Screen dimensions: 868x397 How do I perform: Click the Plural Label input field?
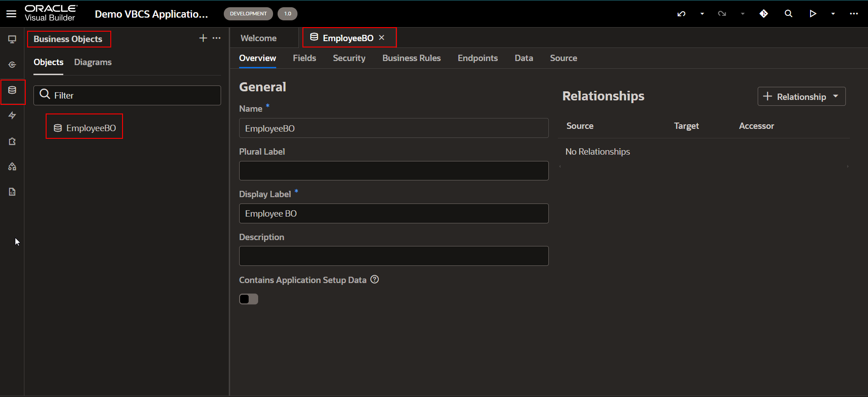(x=394, y=171)
